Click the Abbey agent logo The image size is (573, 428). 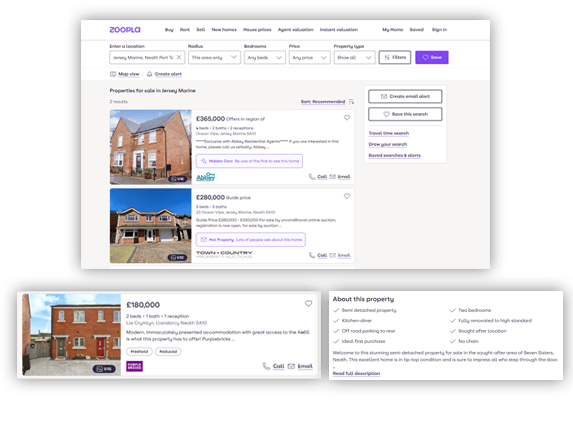(x=206, y=177)
